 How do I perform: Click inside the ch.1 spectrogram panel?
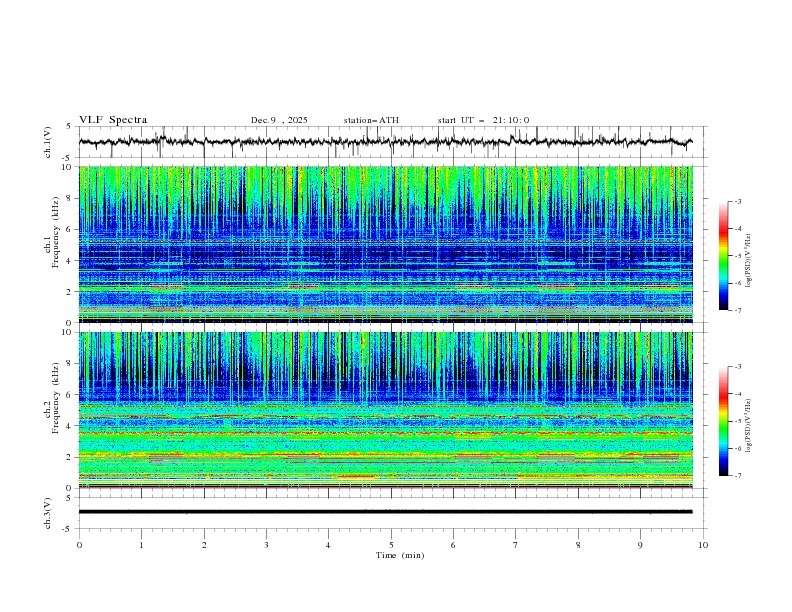pos(386,244)
